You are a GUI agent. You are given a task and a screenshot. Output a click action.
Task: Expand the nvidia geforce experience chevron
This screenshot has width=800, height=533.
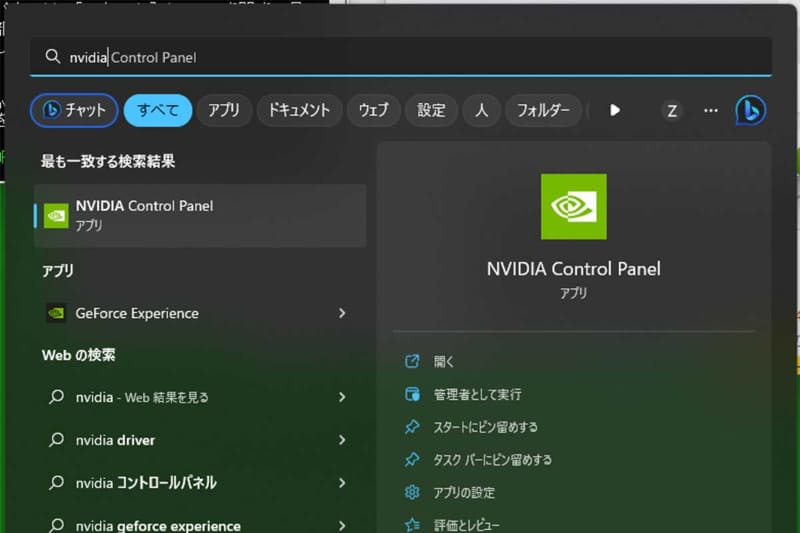[342, 525]
